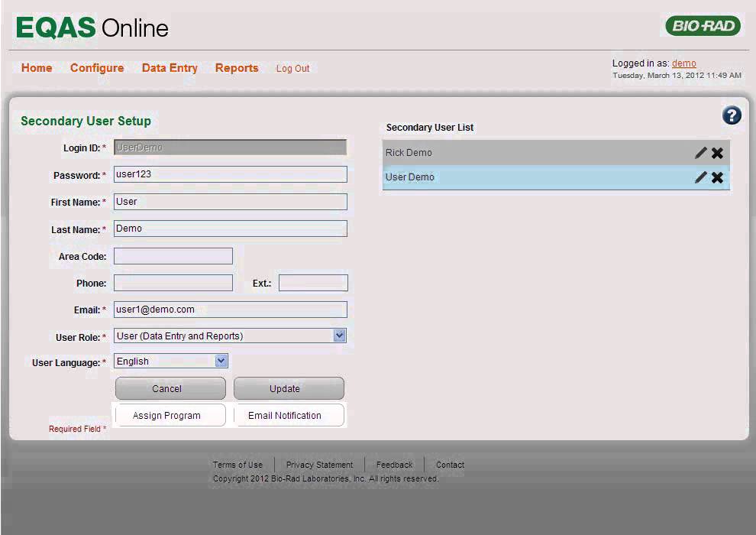This screenshot has height=535, width=756.
Task: Open the Terms of Use link
Action: pos(237,465)
